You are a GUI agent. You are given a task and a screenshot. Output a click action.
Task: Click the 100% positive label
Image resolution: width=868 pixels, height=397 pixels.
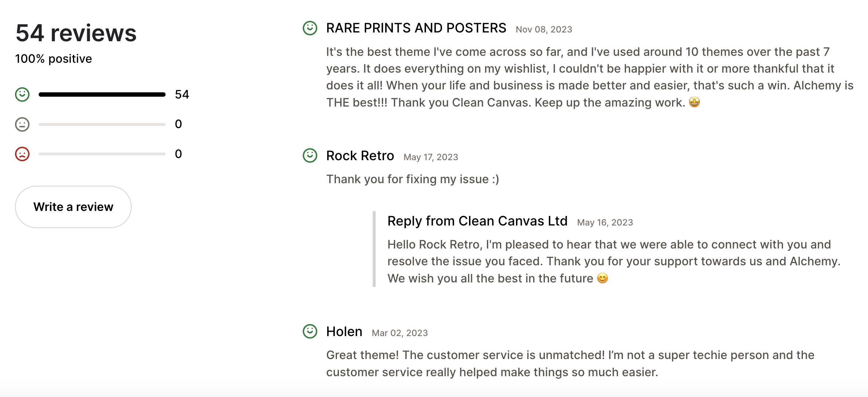[x=53, y=58]
